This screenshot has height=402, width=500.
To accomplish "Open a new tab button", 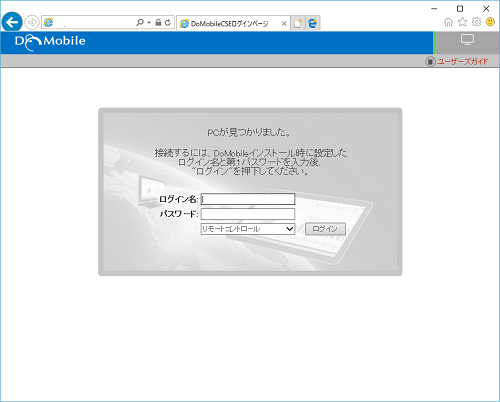I will (x=298, y=23).
